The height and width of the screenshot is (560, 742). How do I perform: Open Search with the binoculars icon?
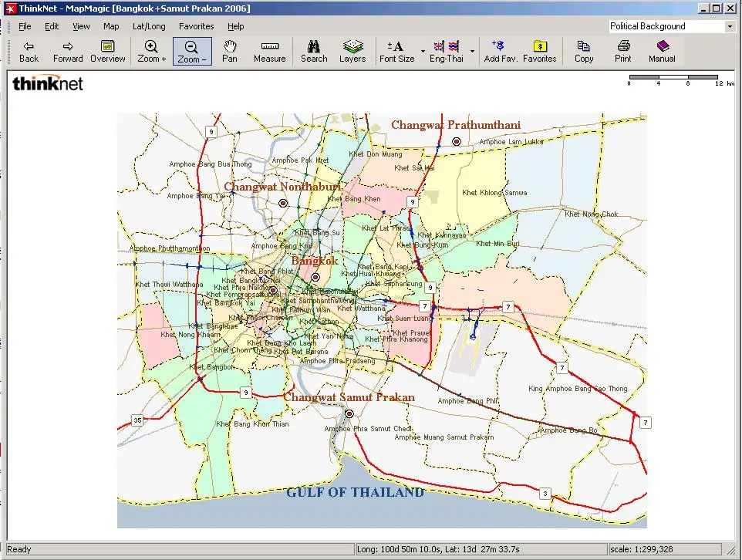pyautogui.click(x=314, y=51)
